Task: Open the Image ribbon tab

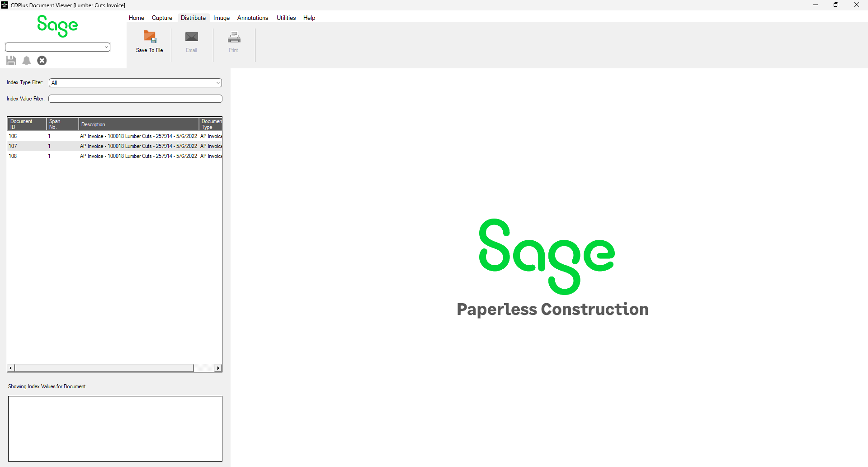Action: tap(222, 18)
